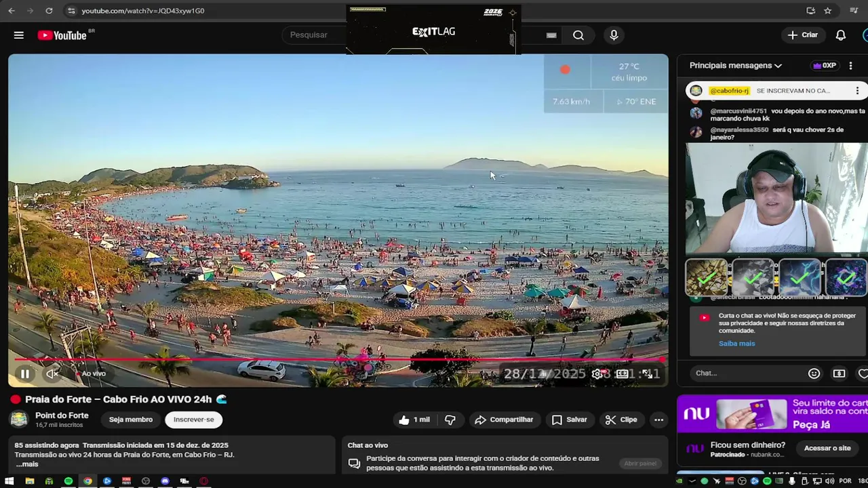Send a heart reaction in chat
The width and height of the screenshot is (868, 488).
click(x=863, y=373)
